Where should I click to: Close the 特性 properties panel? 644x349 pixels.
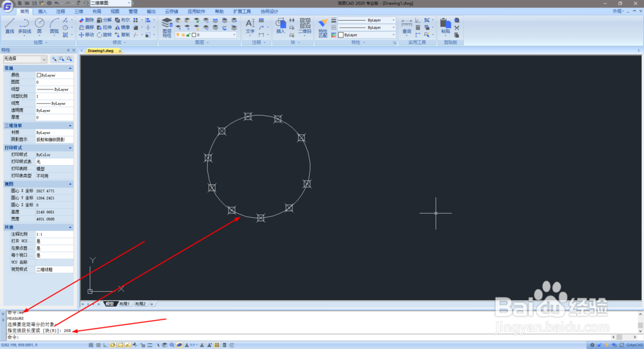click(74, 50)
